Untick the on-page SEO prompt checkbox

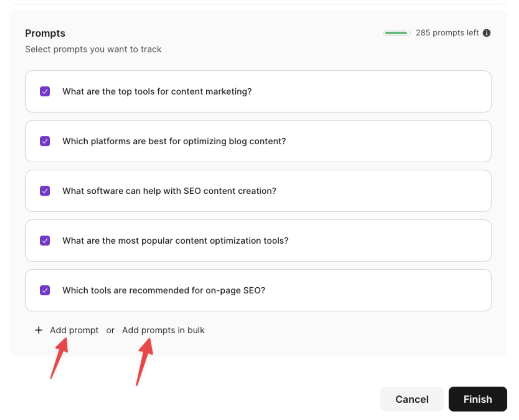pyautogui.click(x=45, y=290)
